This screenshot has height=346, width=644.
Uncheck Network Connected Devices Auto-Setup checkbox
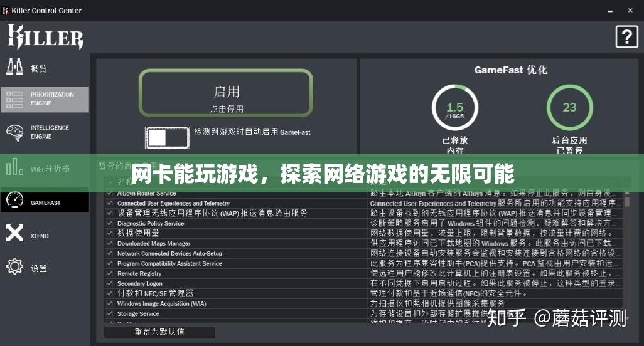pyautogui.click(x=110, y=253)
